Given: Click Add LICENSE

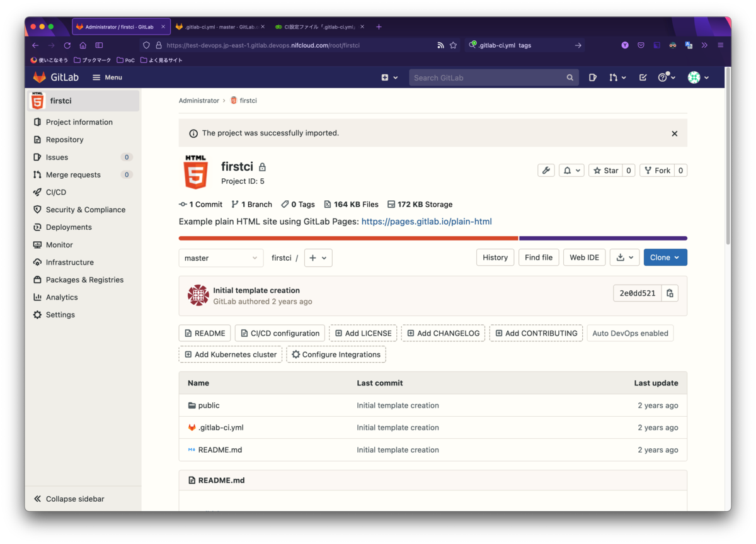Looking at the screenshot, I should (x=363, y=334).
